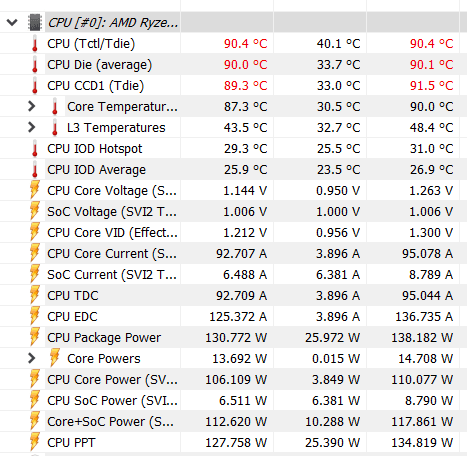
Task: Expand the L3 Temperatures sub-list
Action: tap(31, 127)
